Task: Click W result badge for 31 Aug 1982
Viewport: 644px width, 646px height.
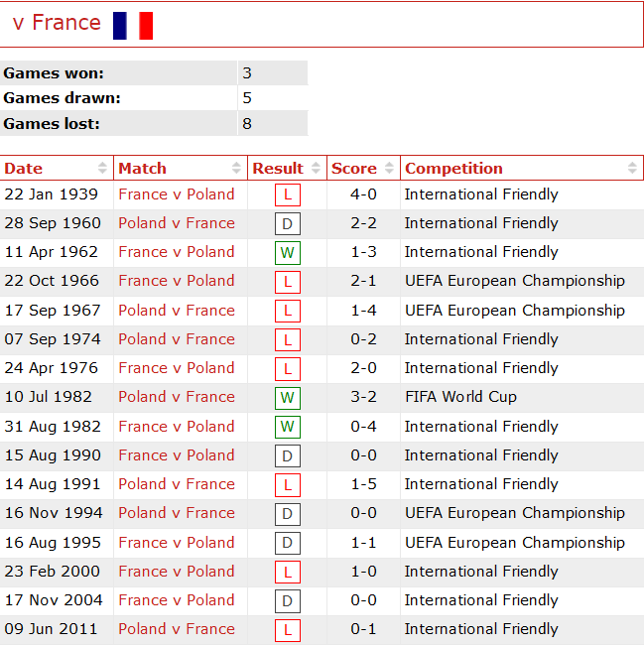Action: (288, 428)
